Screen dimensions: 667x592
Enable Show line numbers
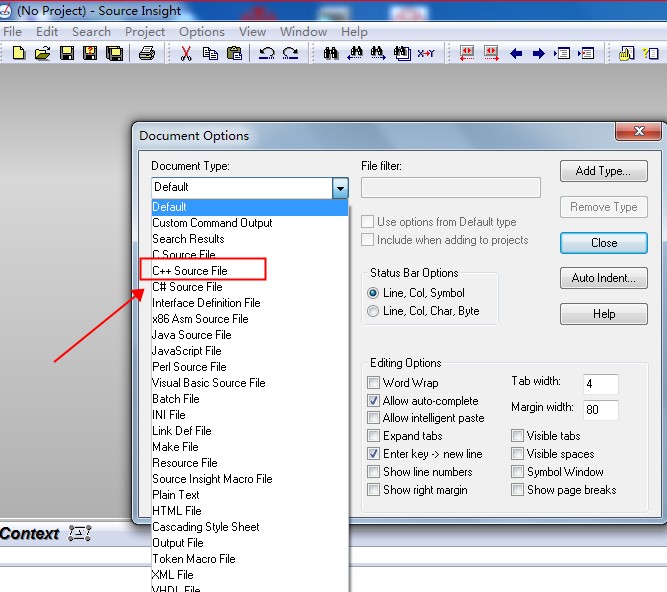coord(373,472)
